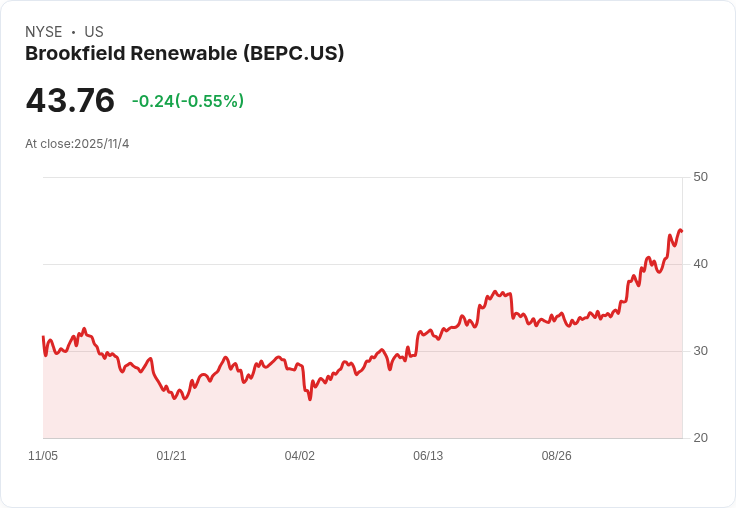Select the 50 price axis label
This screenshot has height=508, width=736.
click(x=700, y=177)
